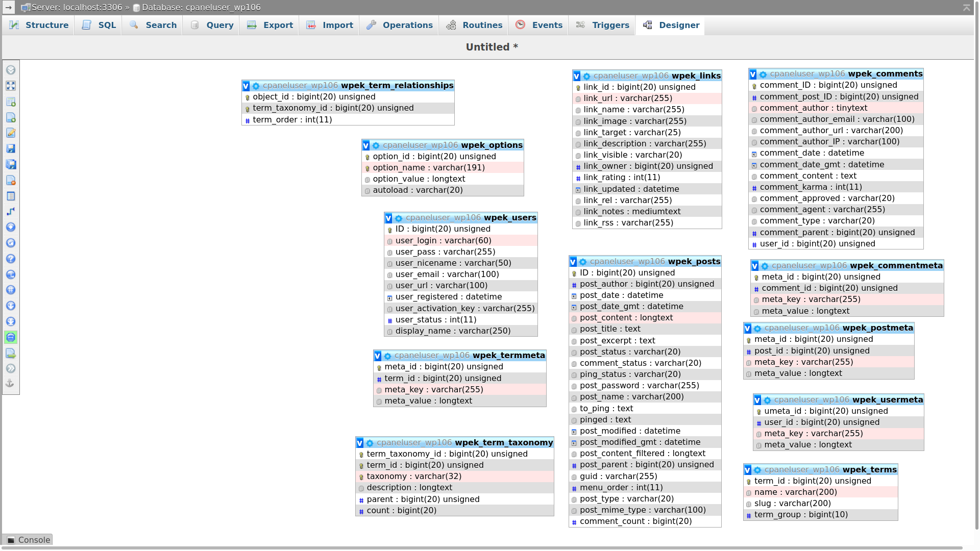Click the relationship/link icon on sidebar
The width and height of the screenshot is (980, 551).
10,211
